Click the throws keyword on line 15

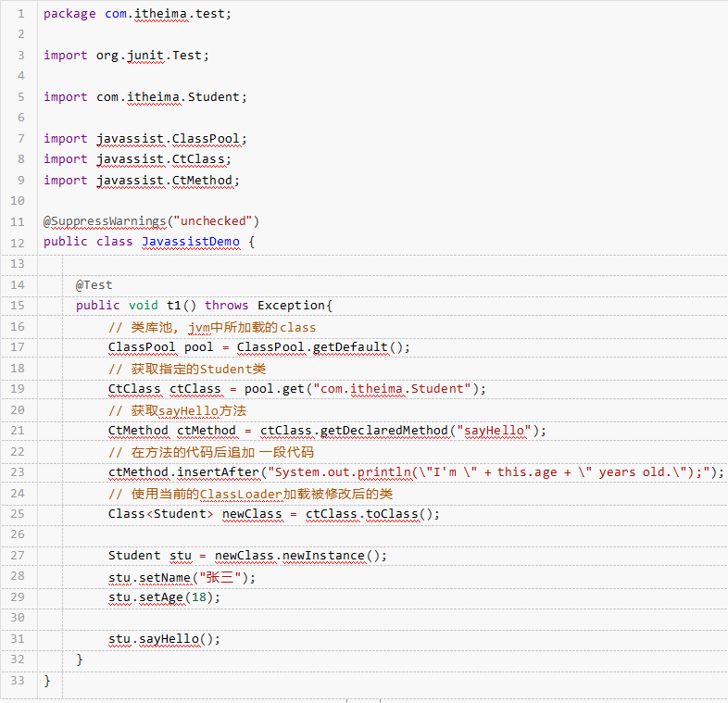coord(227,306)
